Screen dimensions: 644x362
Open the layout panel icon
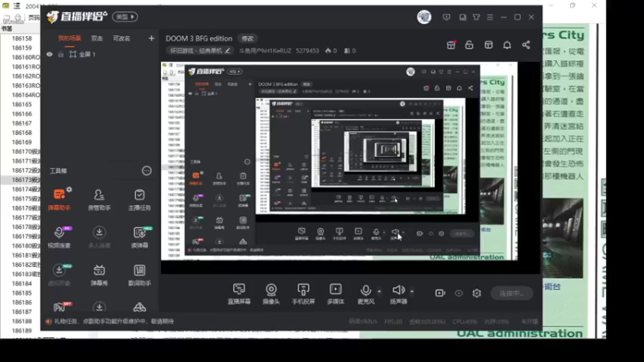pos(489,45)
